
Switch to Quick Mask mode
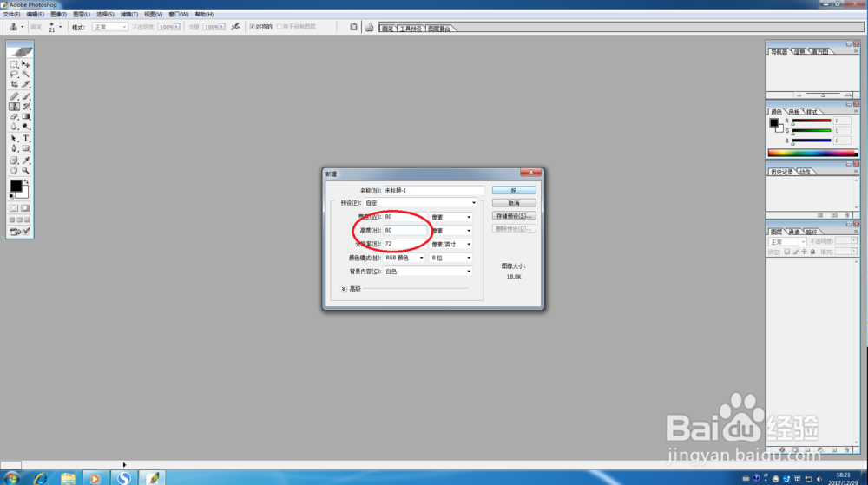[x=25, y=208]
